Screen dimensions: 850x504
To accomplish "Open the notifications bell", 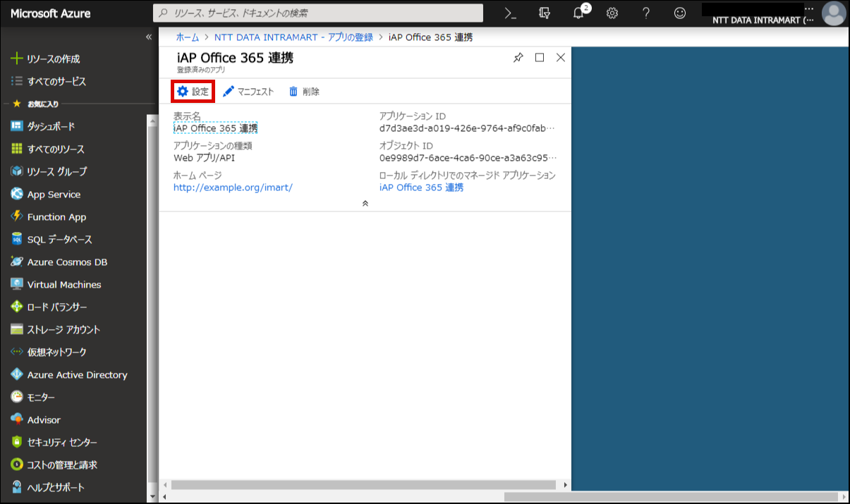I will (x=579, y=13).
